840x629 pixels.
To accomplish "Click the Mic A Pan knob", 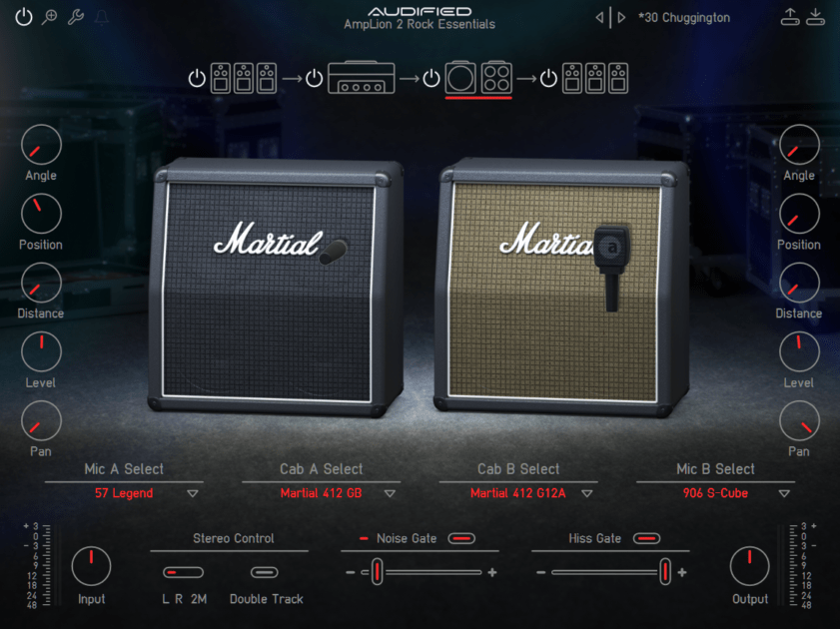I will [x=41, y=420].
